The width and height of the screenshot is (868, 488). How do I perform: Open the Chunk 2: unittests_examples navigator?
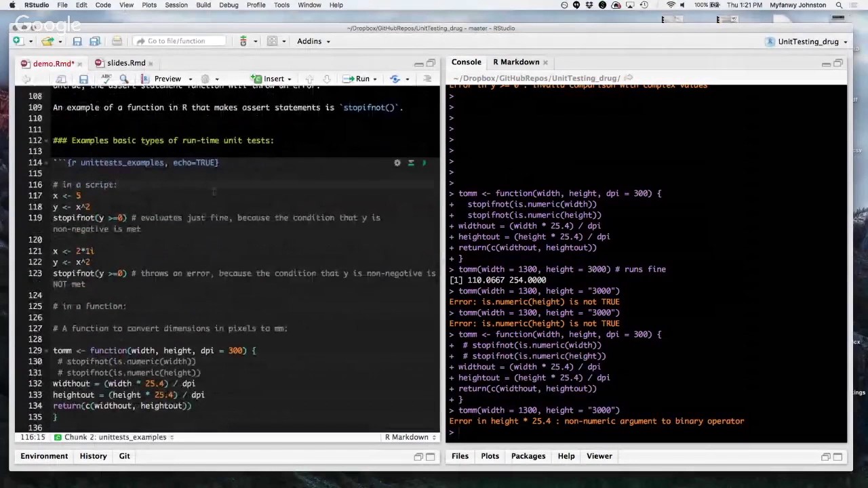pos(115,437)
